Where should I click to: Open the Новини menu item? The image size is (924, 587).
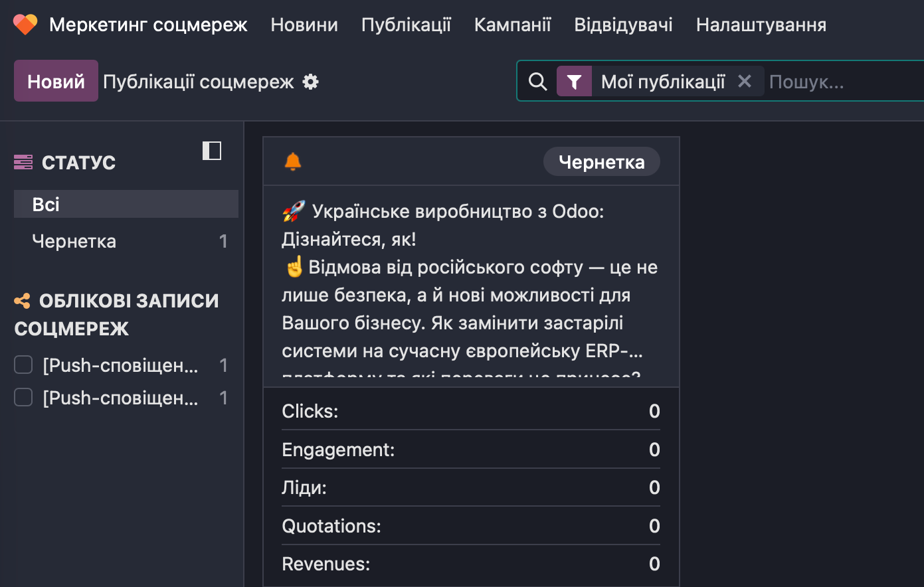tap(304, 25)
